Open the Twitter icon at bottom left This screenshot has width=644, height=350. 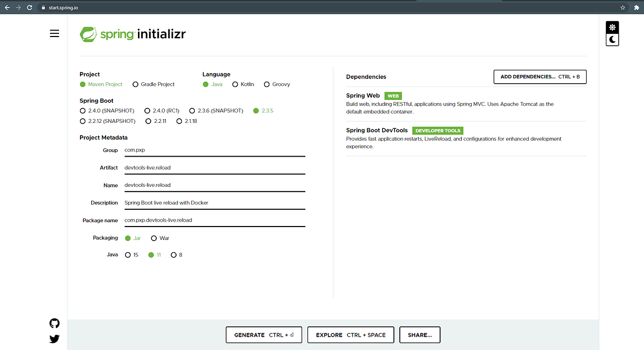click(x=54, y=339)
